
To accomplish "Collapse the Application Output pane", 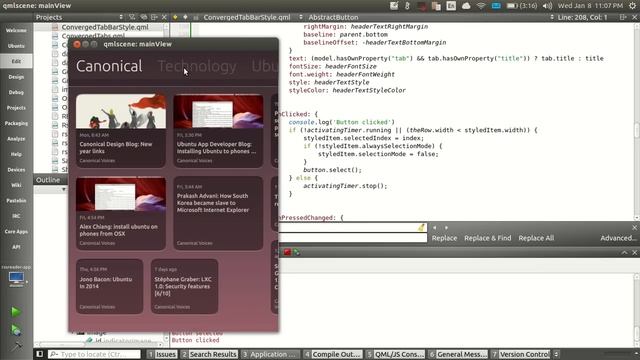I will coord(624,253).
